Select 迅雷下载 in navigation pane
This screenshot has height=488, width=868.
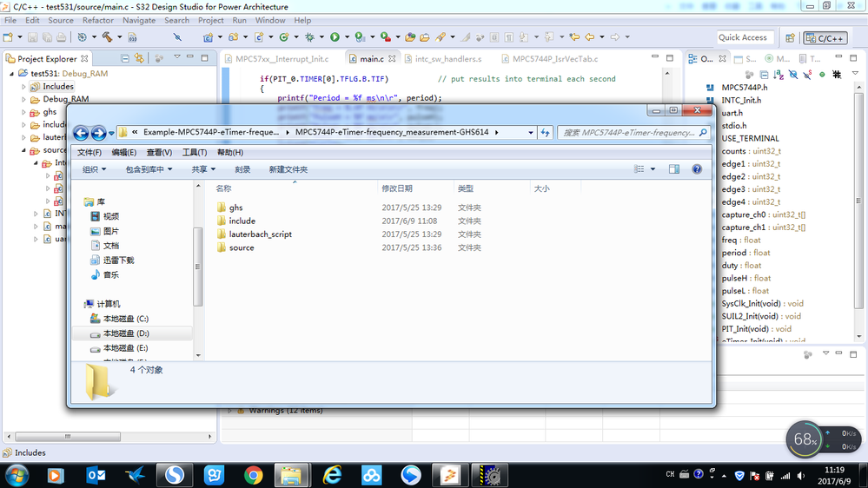(x=118, y=260)
